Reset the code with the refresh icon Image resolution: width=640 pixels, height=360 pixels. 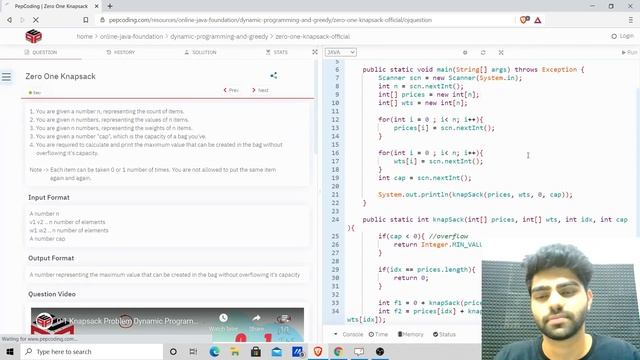click(483, 52)
